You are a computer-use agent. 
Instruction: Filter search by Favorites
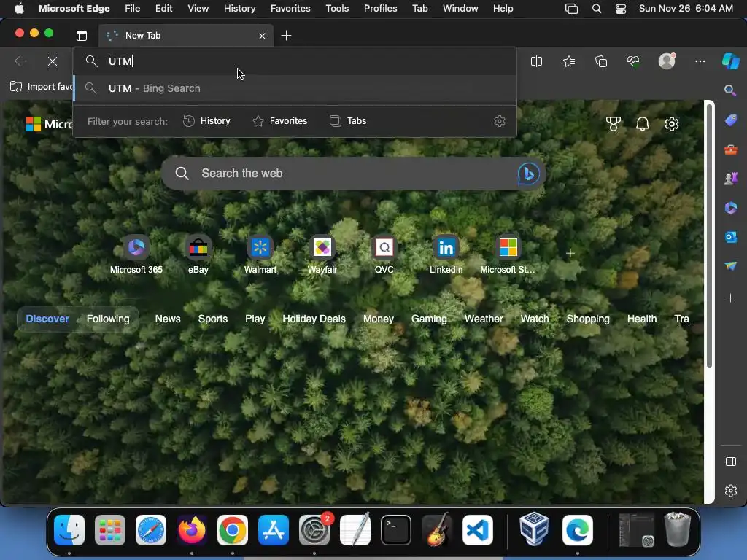coord(279,121)
